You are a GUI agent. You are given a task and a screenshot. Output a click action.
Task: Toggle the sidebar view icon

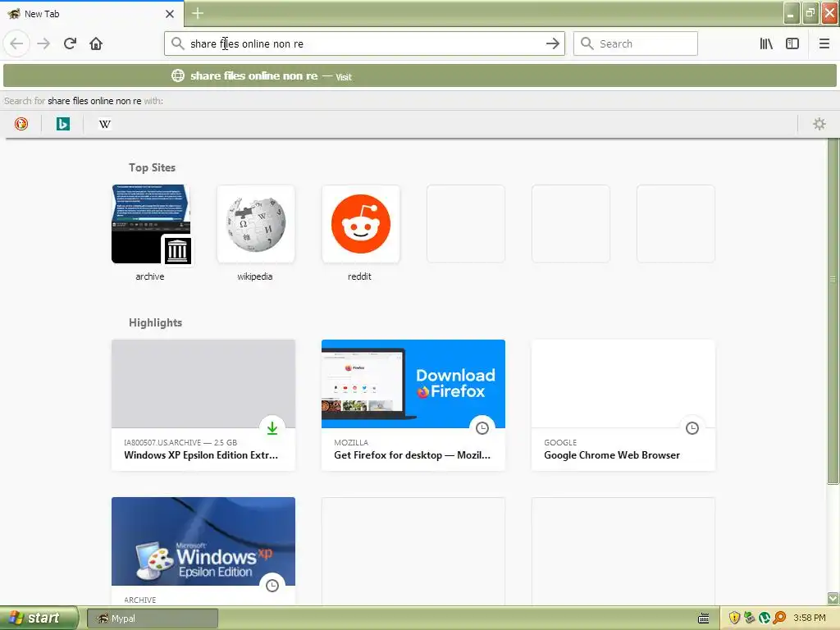coord(792,43)
